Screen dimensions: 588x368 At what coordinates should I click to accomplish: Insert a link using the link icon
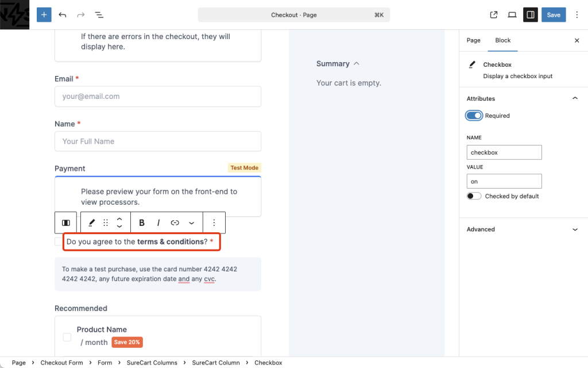click(175, 223)
